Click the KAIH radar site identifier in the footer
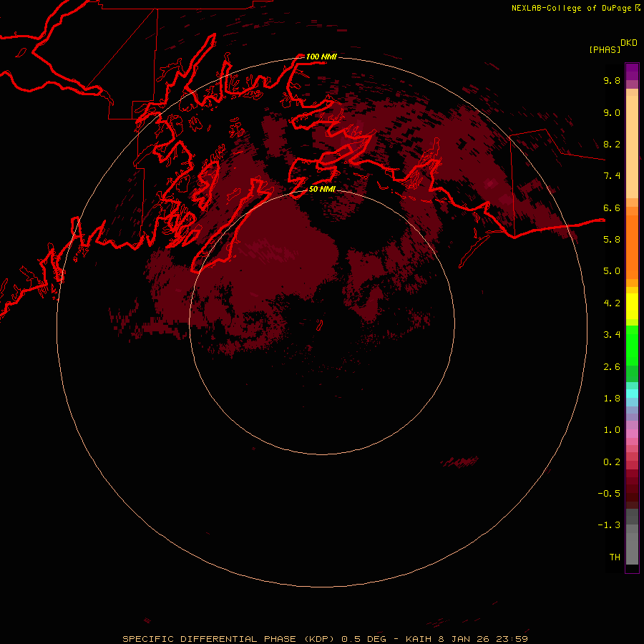 (x=419, y=639)
